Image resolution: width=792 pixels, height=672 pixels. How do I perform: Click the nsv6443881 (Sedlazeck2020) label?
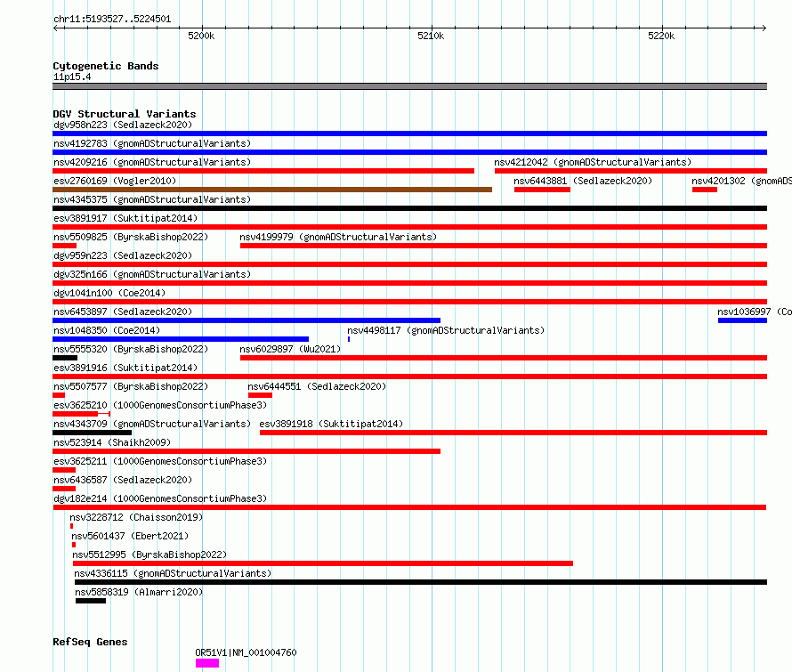[583, 181]
